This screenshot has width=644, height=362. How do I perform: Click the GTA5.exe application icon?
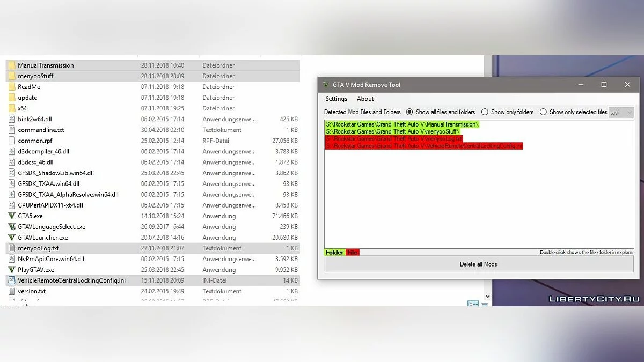[x=12, y=216]
